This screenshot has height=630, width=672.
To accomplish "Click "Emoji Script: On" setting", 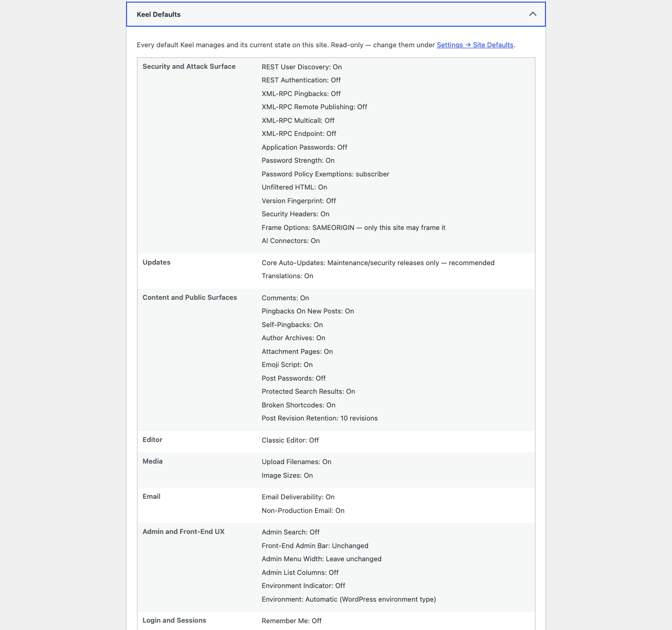I will [287, 365].
